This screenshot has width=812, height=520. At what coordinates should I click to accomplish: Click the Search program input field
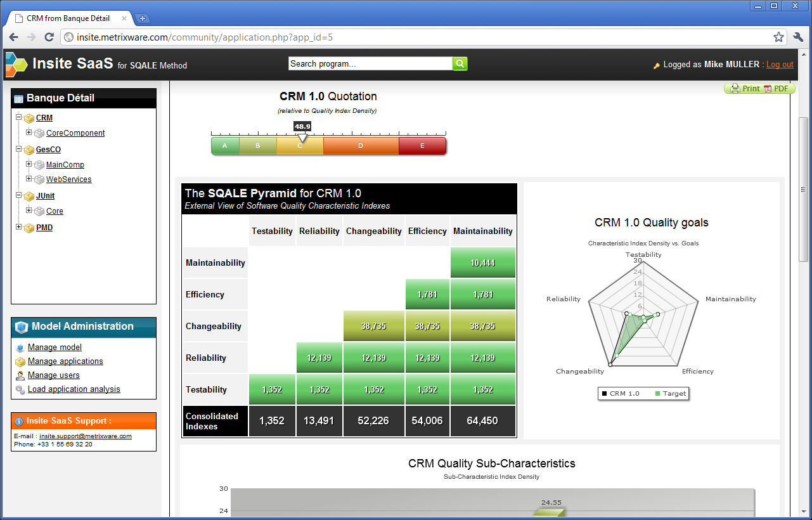coord(370,63)
